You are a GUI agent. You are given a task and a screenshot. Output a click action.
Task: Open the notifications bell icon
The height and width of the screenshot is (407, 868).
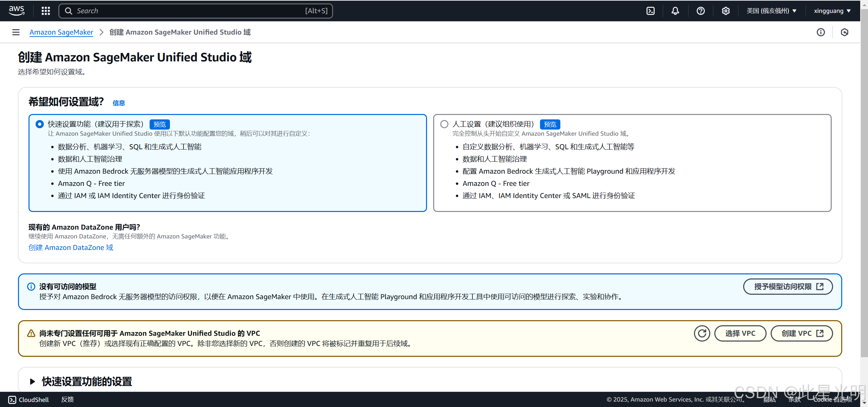click(x=675, y=11)
